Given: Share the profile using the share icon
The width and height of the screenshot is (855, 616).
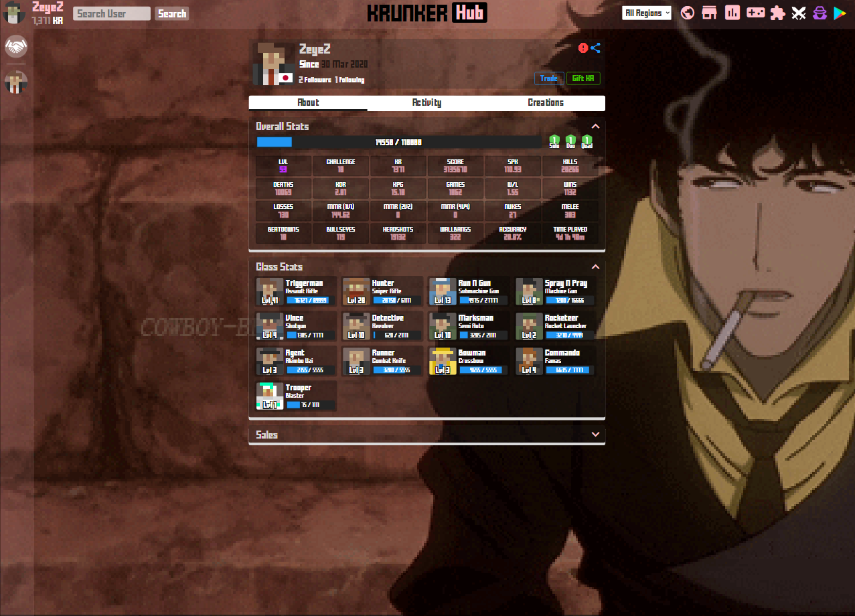Looking at the screenshot, I should pos(595,48).
